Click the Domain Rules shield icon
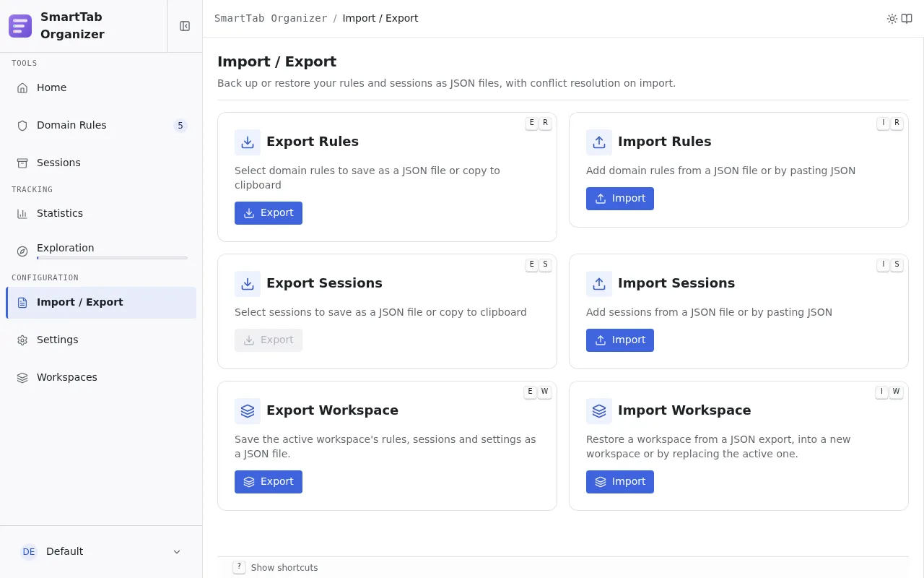Screen dimensions: 924x578 (22, 126)
